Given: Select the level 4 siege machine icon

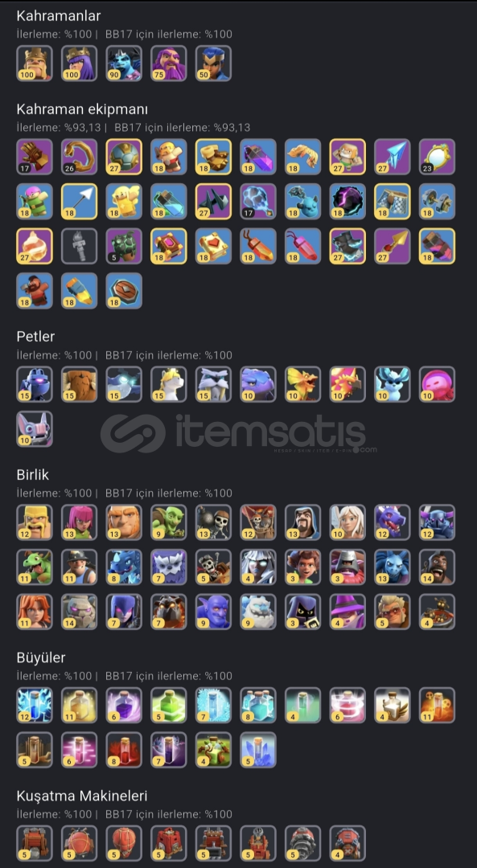Looking at the screenshot, I should 347,843.
